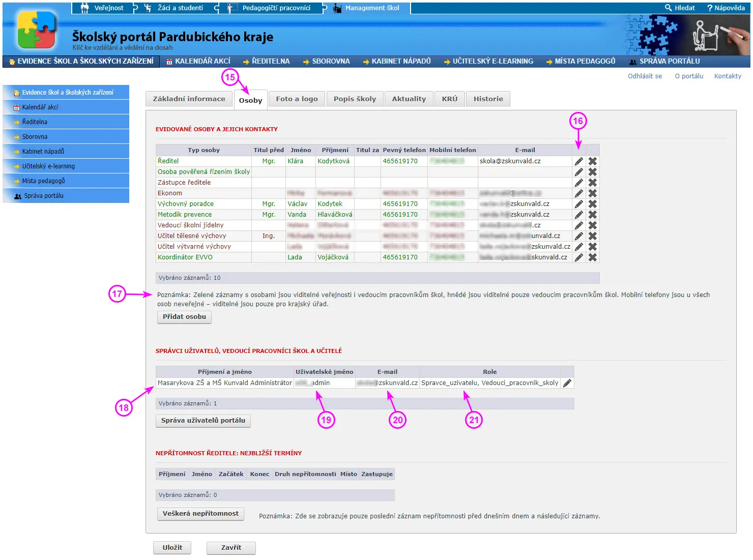Edit the Výchovný poradce row
The width and height of the screenshot is (753, 560).
[x=578, y=204]
